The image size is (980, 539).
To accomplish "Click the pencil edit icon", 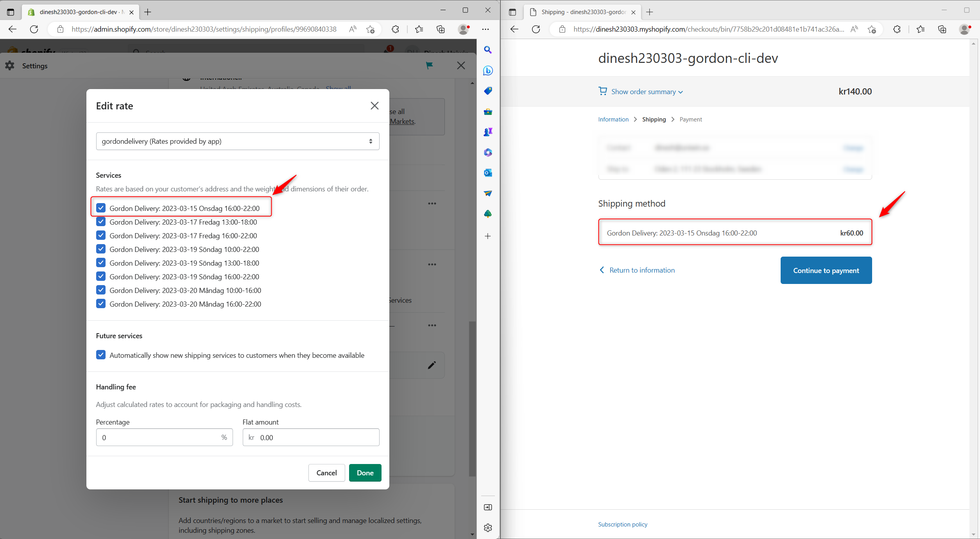I will pyautogui.click(x=432, y=365).
